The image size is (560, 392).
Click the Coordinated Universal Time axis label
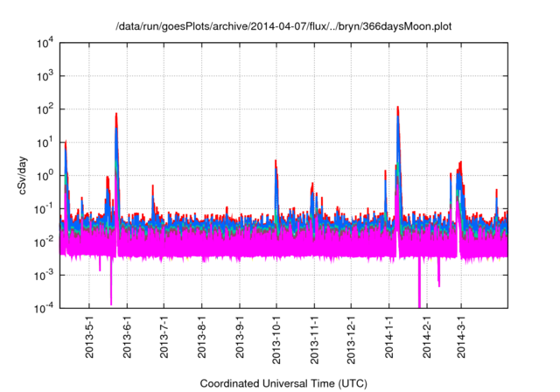click(284, 383)
